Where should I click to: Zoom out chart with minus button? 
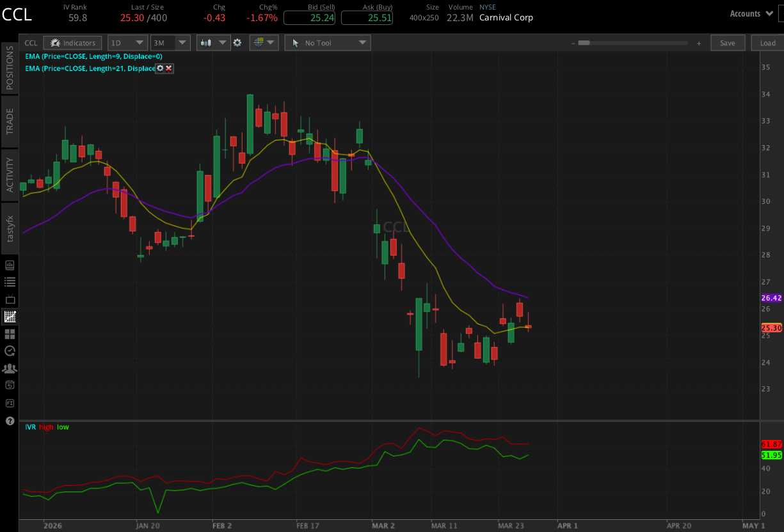(x=573, y=43)
